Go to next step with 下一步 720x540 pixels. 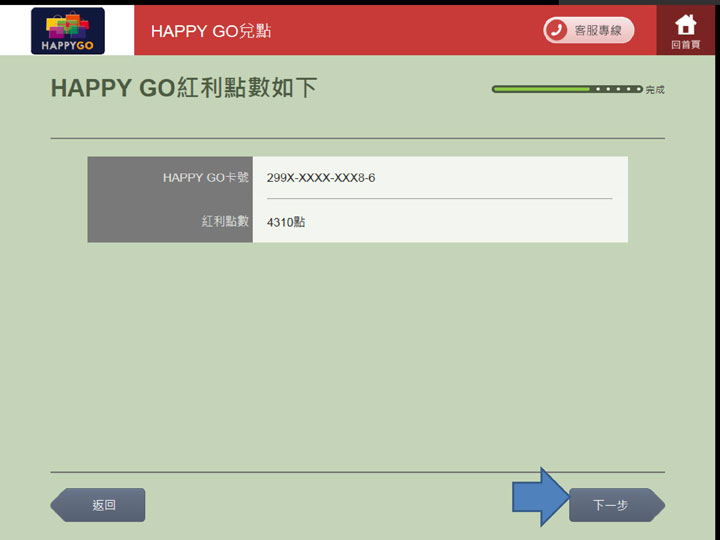[x=617, y=505]
